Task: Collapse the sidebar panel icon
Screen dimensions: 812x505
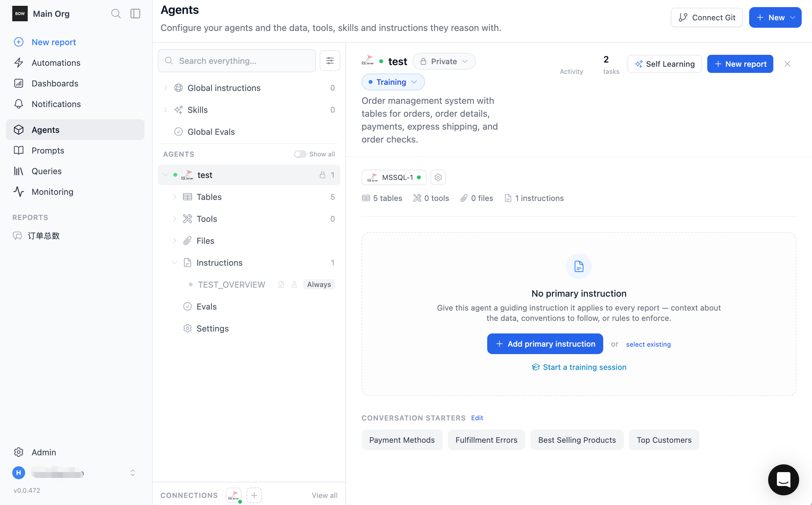Action: 135,14
